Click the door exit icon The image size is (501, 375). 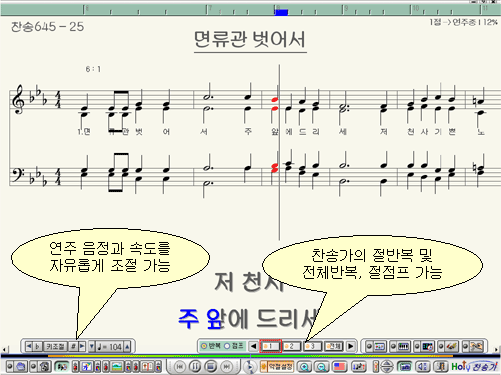pos(441,367)
